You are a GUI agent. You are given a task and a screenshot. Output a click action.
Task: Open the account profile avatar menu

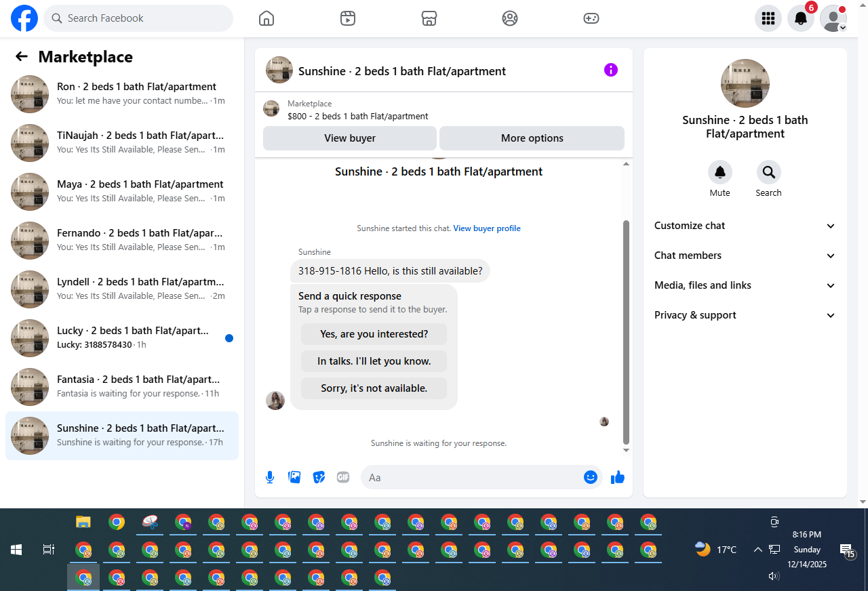833,18
